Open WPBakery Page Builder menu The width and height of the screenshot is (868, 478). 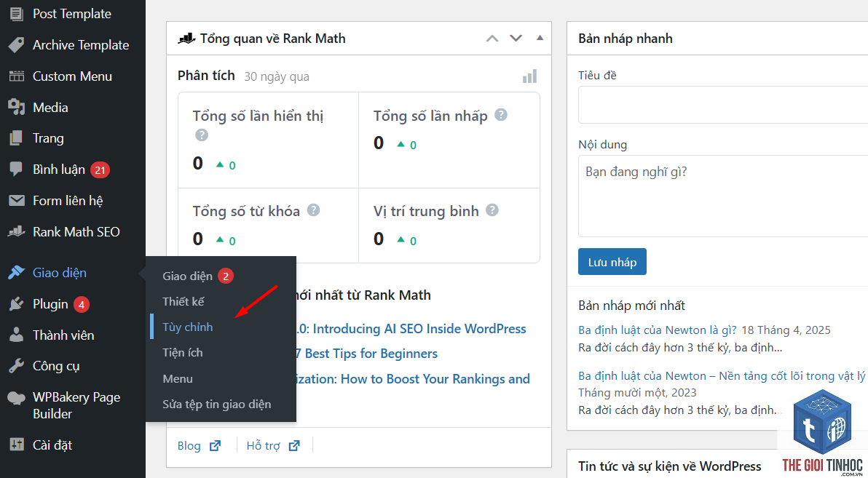[76, 405]
